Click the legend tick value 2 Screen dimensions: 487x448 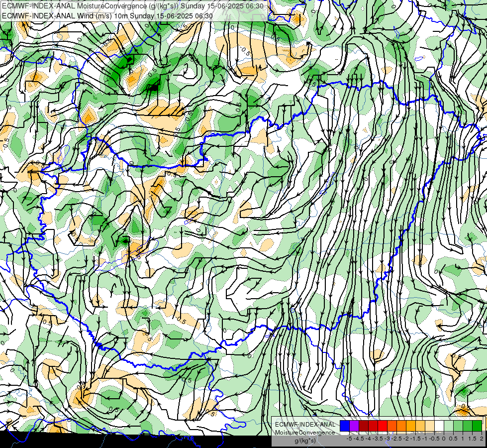pos(482,439)
